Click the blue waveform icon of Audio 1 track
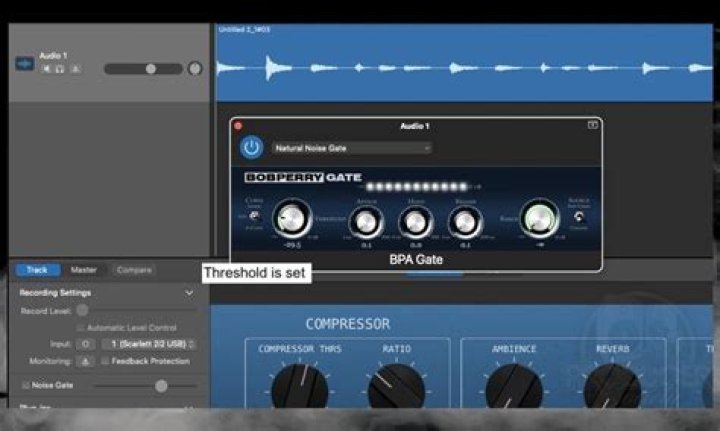Image resolution: width=720 pixels, height=431 pixels. pos(24,63)
